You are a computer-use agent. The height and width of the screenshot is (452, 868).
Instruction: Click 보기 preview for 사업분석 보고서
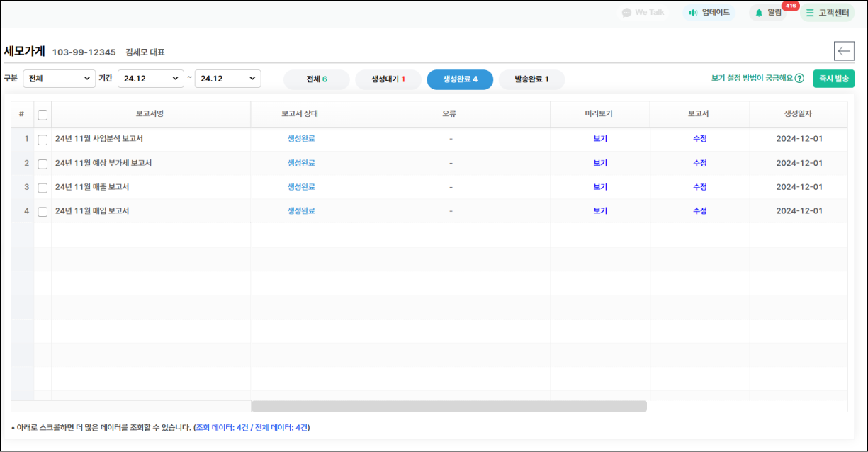pyautogui.click(x=600, y=139)
